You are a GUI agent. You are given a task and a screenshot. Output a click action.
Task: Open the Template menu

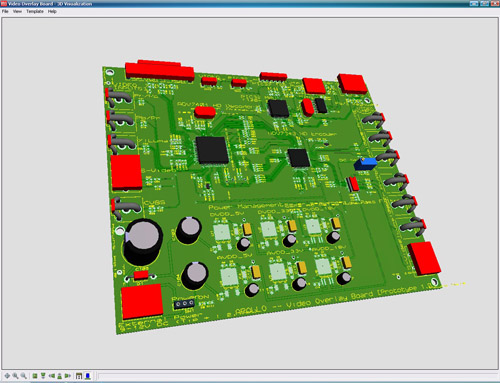(35, 11)
